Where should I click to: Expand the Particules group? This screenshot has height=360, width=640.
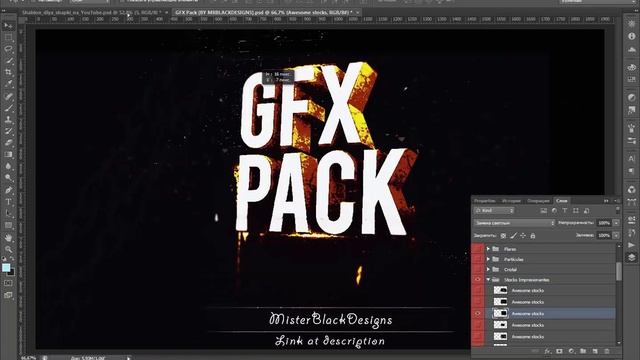click(488, 259)
